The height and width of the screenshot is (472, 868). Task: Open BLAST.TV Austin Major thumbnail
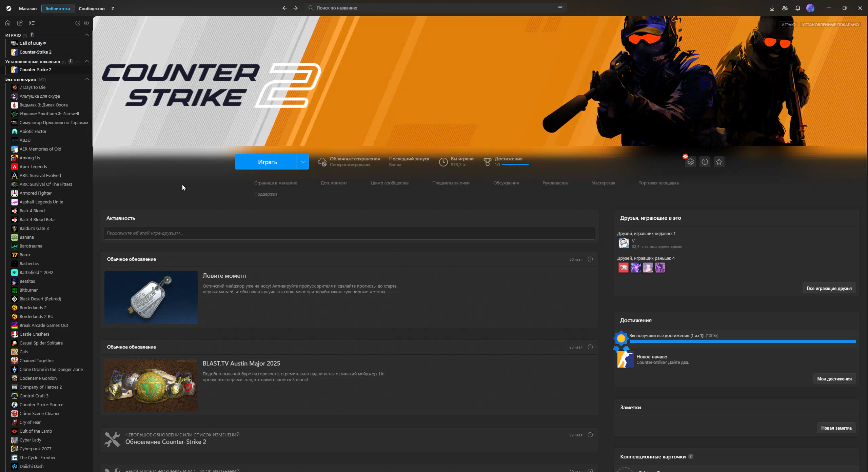tap(151, 385)
